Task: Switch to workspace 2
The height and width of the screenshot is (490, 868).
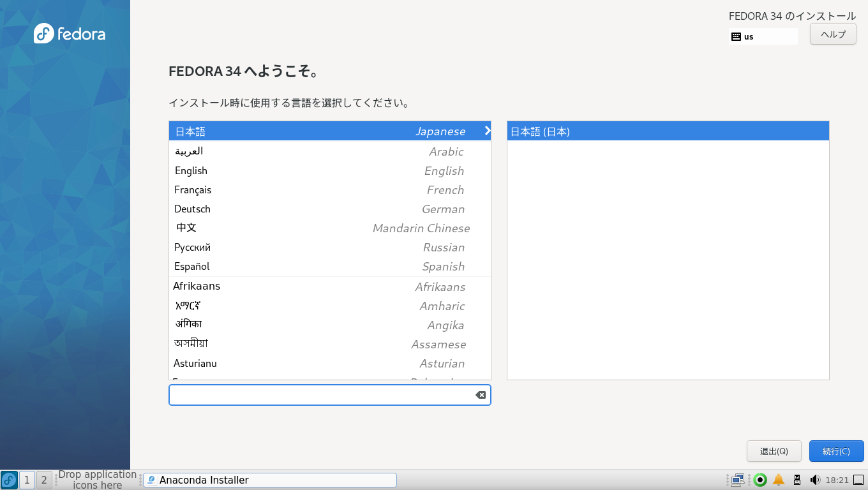Action: click(x=44, y=480)
